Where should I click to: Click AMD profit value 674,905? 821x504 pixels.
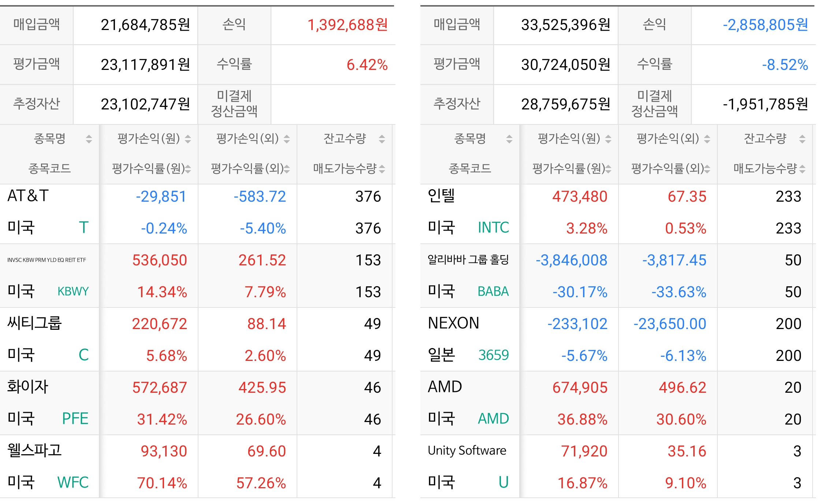(x=580, y=388)
